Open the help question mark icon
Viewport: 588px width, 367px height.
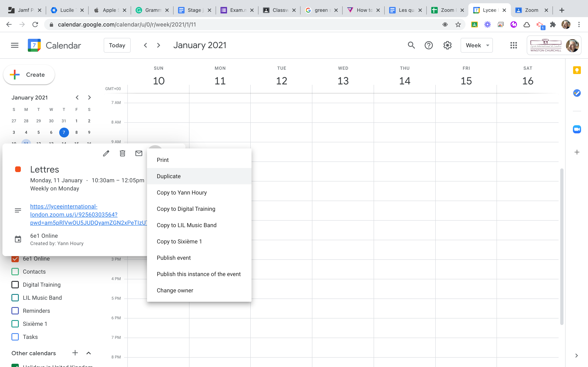coord(429,45)
